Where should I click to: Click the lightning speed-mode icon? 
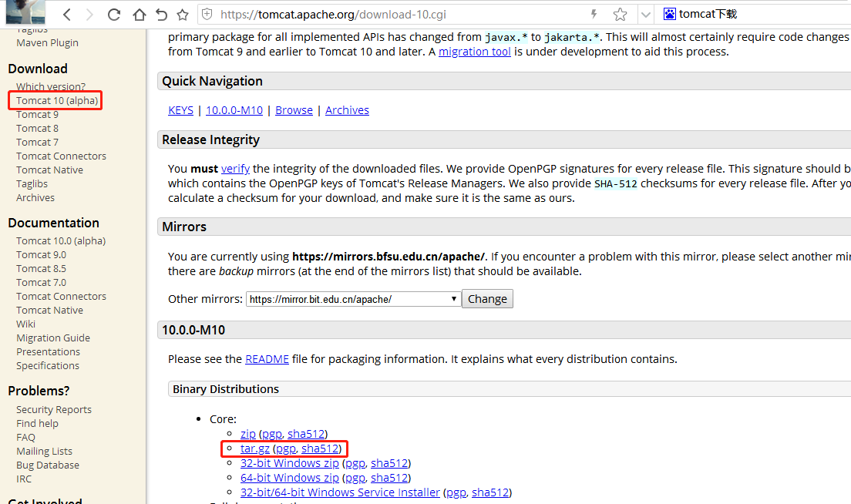(x=594, y=14)
